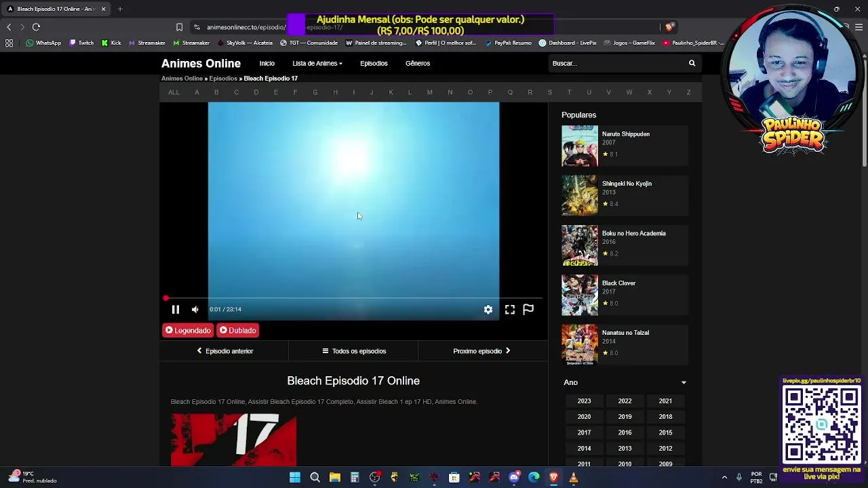Filter anime list by letter A

click(197, 92)
